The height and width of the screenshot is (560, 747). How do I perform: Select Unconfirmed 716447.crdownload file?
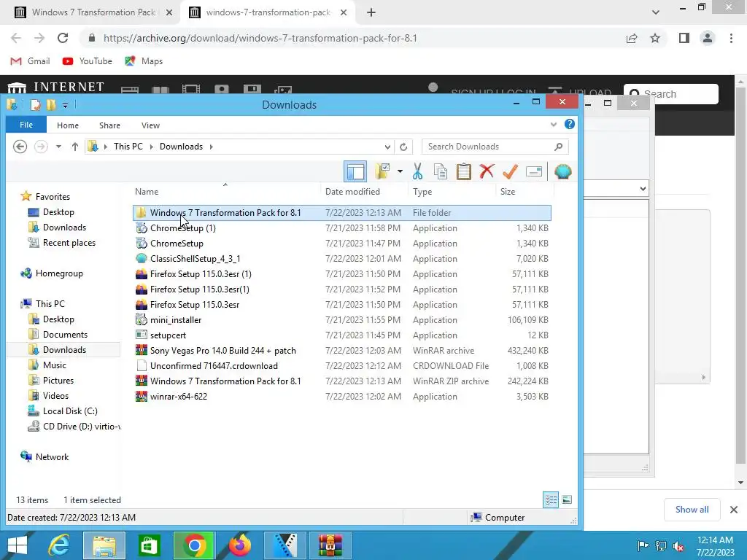[341, 365]
